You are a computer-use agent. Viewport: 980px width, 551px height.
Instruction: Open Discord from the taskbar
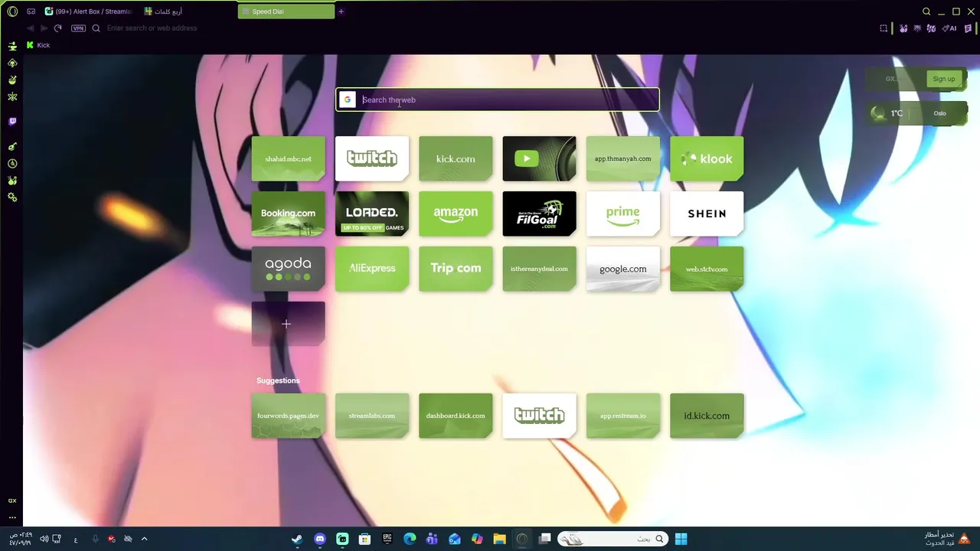pyautogui.click(x=320, y=539)
